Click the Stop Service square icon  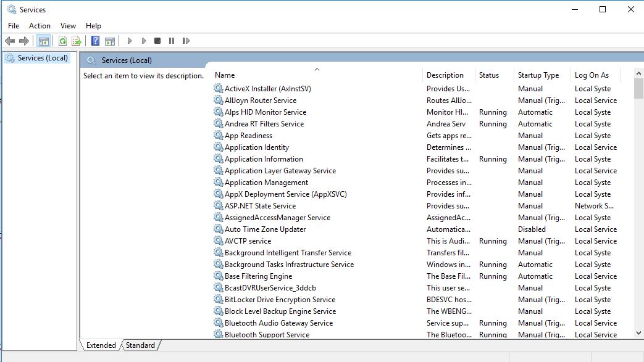(x=157, y=41)
